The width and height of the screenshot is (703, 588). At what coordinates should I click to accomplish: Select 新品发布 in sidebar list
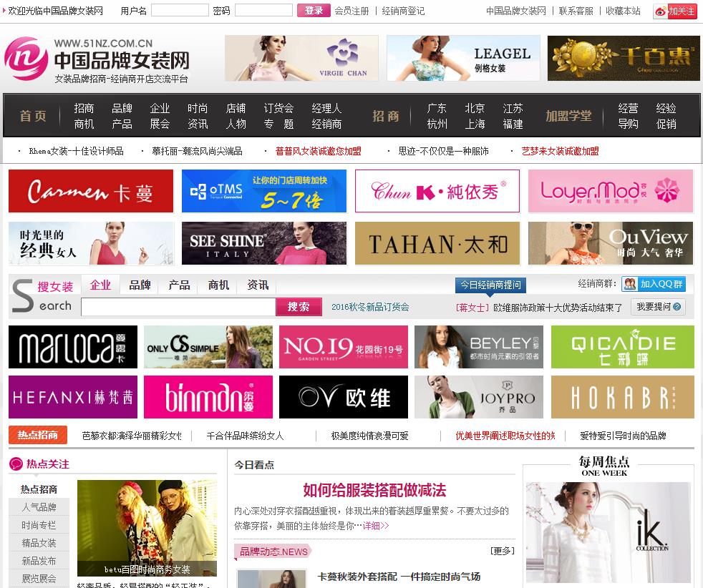click(39, 561)
